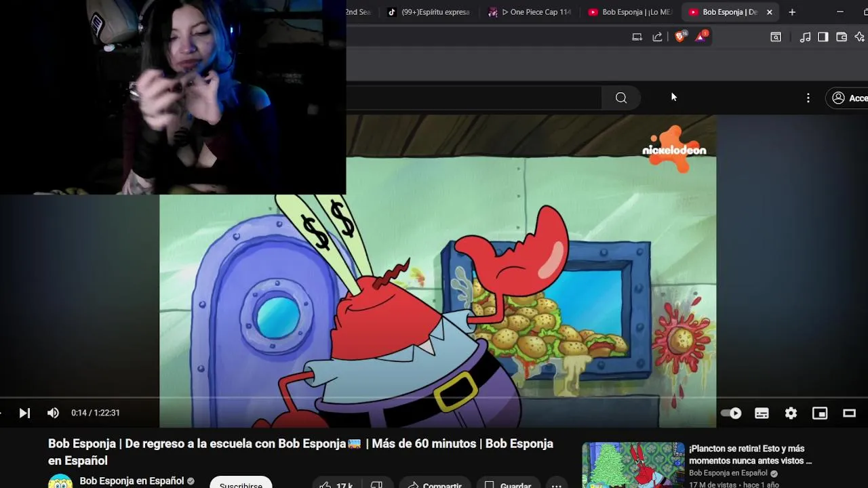
Task: Open ¡Plancton se retira! suggested video title
Action: coord(750,455)
